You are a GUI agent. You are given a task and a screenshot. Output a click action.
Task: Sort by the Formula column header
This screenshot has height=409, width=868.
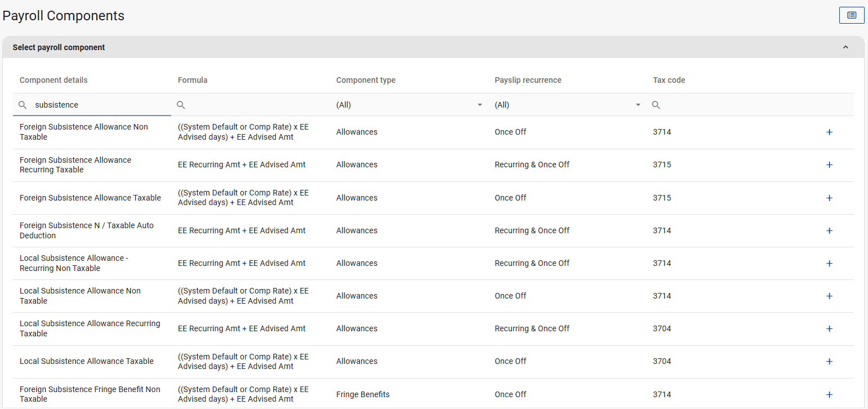193,80
